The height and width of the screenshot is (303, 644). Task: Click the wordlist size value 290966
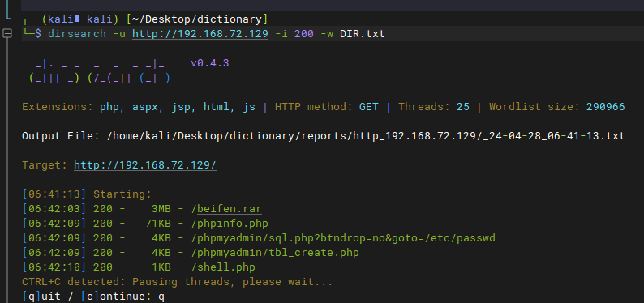(605, 107)
